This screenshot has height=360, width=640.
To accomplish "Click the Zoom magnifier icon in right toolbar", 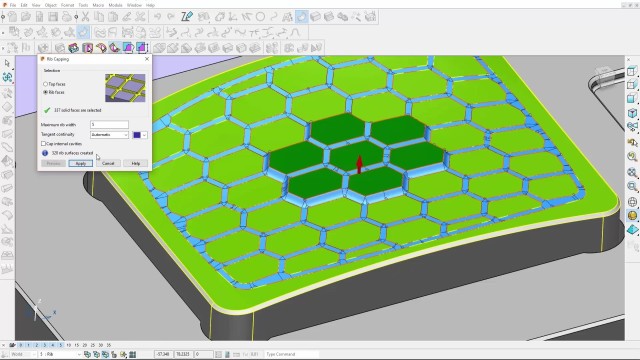I will point(632,187).
